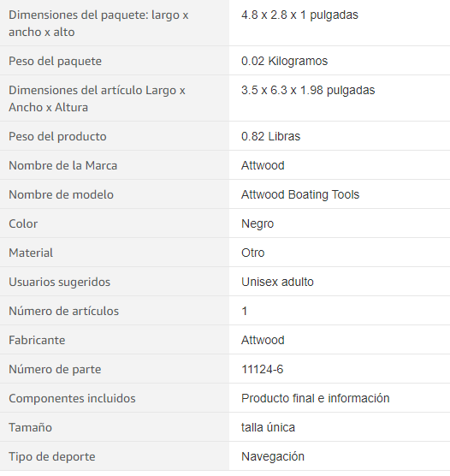Select the 0.02 Kilogramos value
Viewport: 450px width, 476px height.
tap(284, 61)
